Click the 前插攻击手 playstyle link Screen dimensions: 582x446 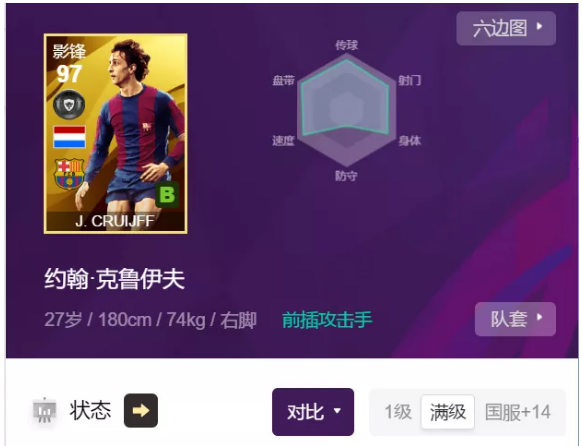pyautogui.click(x=327, y=320)
